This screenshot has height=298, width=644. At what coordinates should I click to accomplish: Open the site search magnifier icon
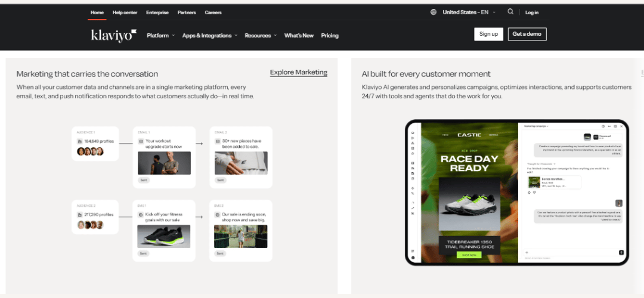(x=510, y=12)
